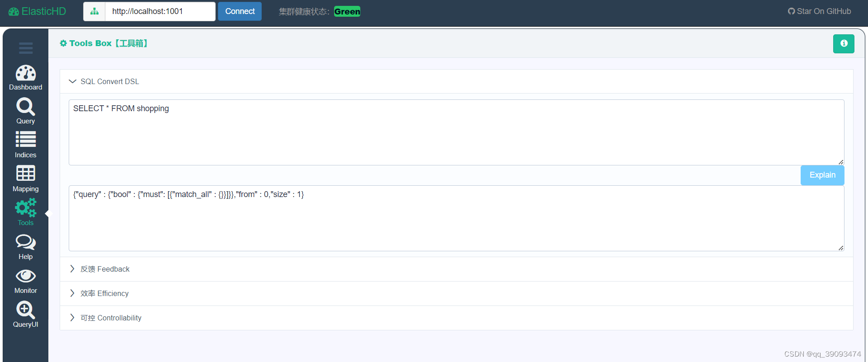Click the SQL textarea resize handle
868x362 pixels.
(840, 162)
